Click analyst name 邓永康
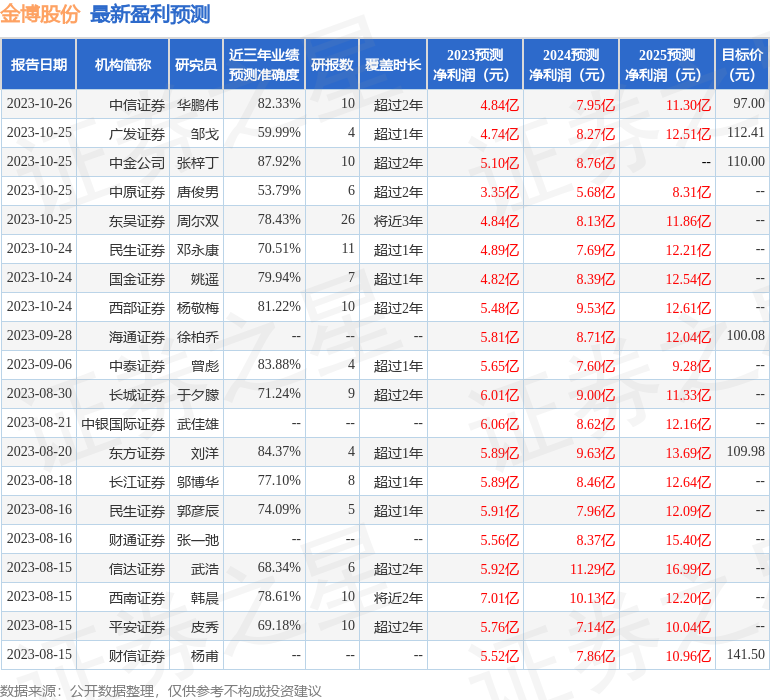Screen dimensions: 770x700 [x=198, y=250]
